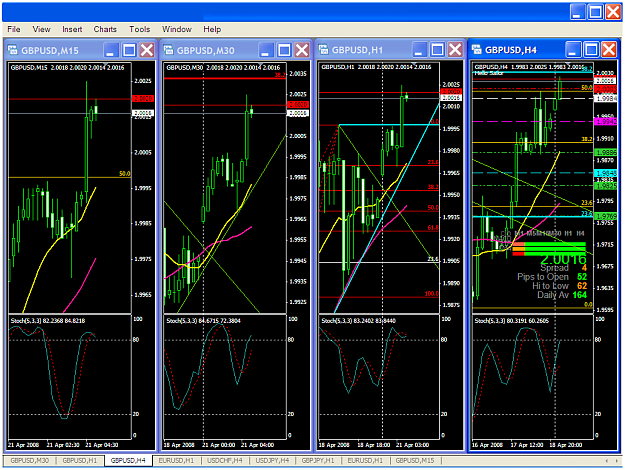Minimize the GBPUSD,H4 chart window
625x470 pixels.
point(573,50)
